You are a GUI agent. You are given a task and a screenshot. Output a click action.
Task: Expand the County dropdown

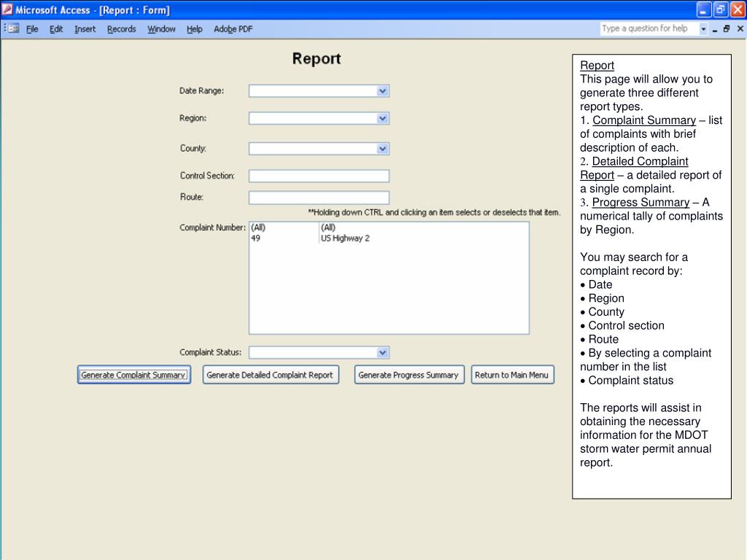click(382, 149)
